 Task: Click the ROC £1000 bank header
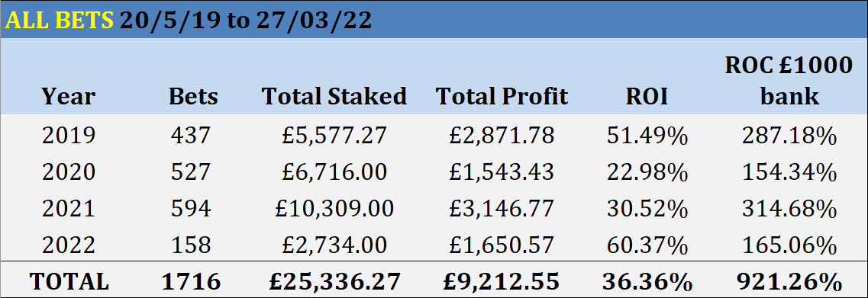[x=789, y=81]
